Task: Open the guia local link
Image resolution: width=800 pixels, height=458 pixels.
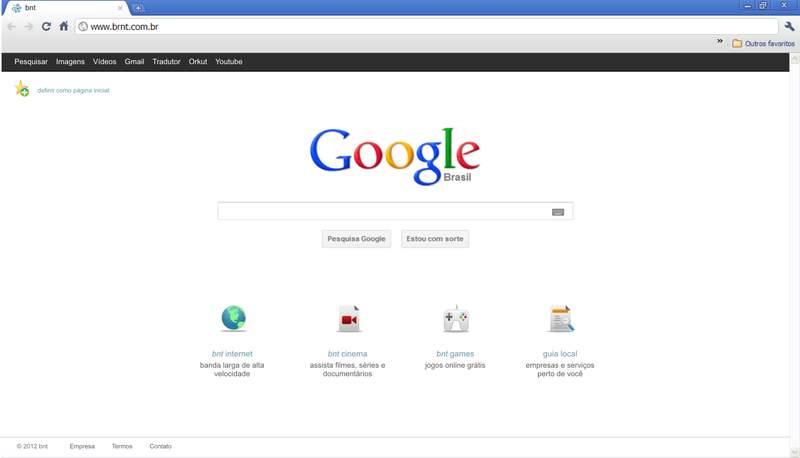Action: (560, 354)
